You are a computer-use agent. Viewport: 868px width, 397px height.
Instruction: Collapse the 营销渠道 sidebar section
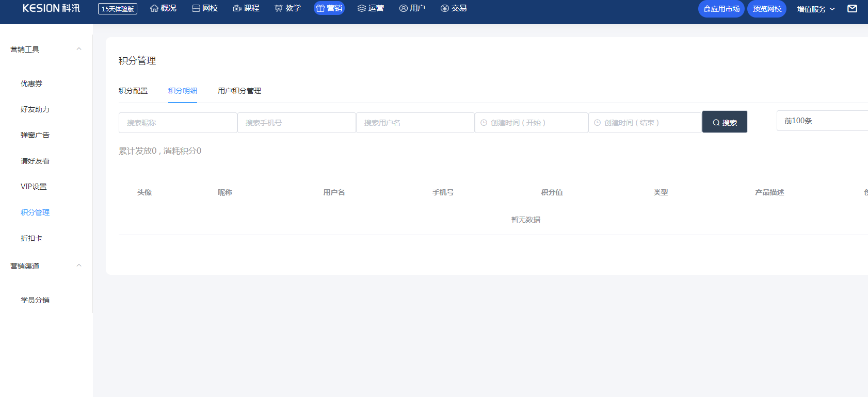pos(79,266)
